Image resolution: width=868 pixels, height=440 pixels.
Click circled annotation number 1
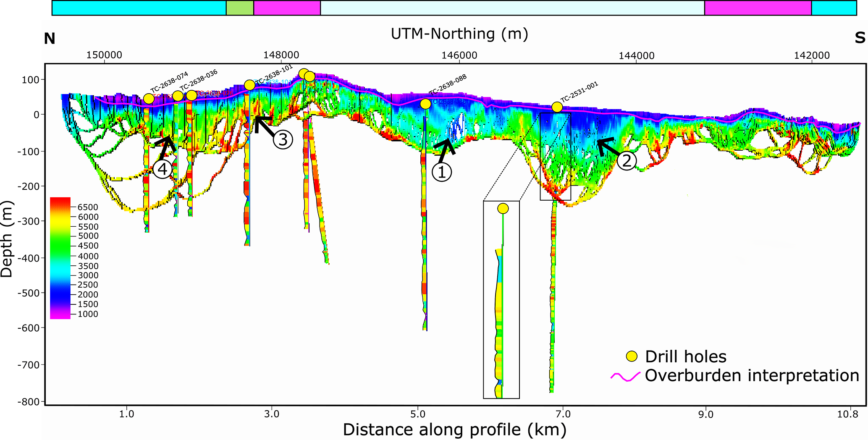(x=442, y=172)
